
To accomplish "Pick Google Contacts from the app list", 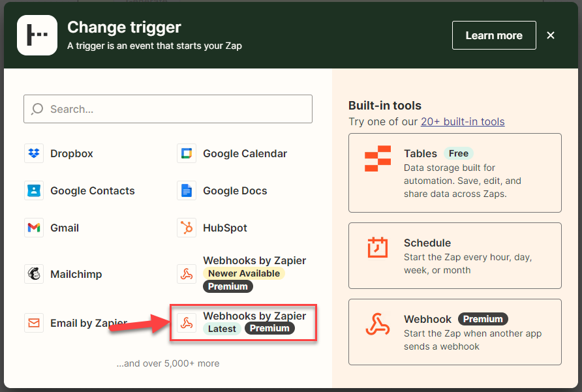I will 93,190.
